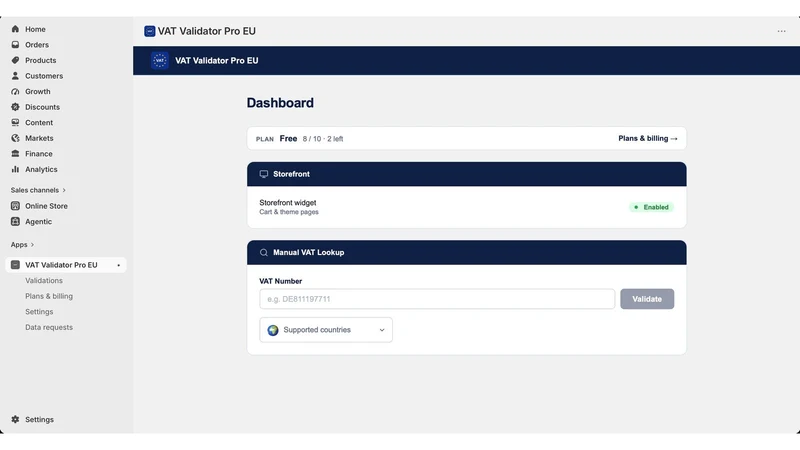Click the Products tag icon
The image size is (800, 450).
pos(15,60)
